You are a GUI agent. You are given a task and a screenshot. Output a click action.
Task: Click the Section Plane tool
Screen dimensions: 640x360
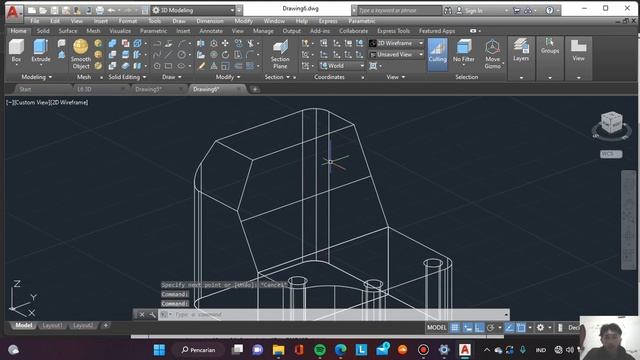pos(280,54)
